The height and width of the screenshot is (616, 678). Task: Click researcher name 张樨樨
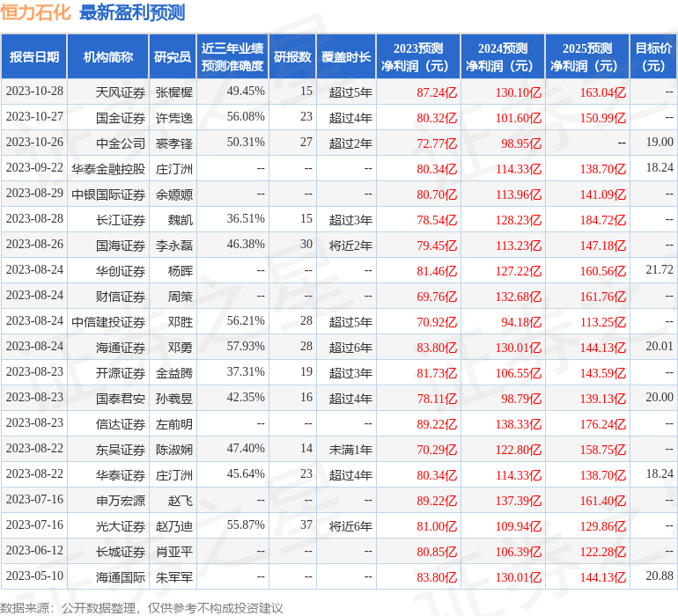(173, 92)
